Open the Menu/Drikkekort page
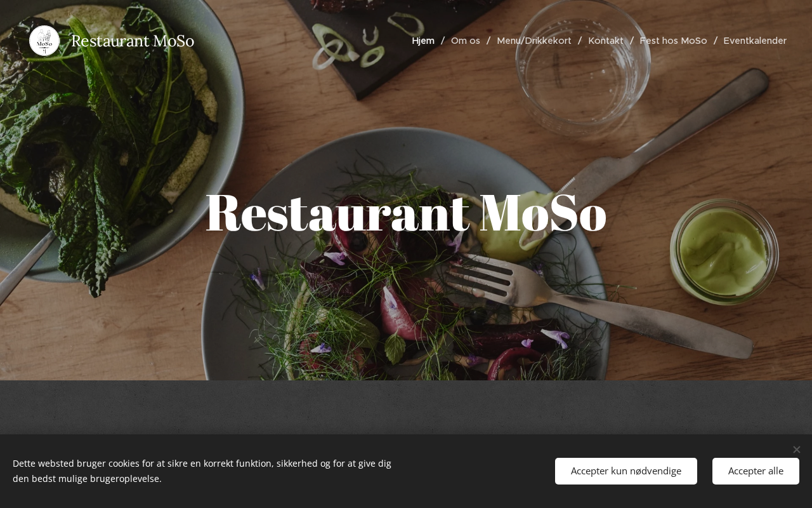The image size is (812, 508). 534,41
